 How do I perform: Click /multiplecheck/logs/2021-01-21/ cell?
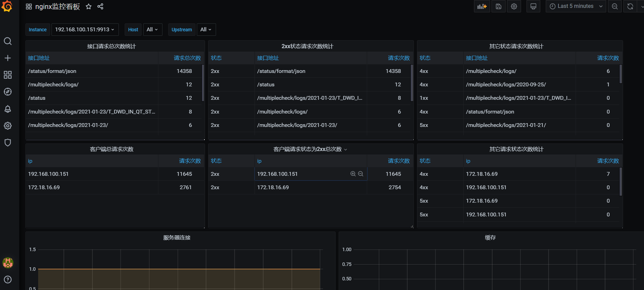click(519, 125)
